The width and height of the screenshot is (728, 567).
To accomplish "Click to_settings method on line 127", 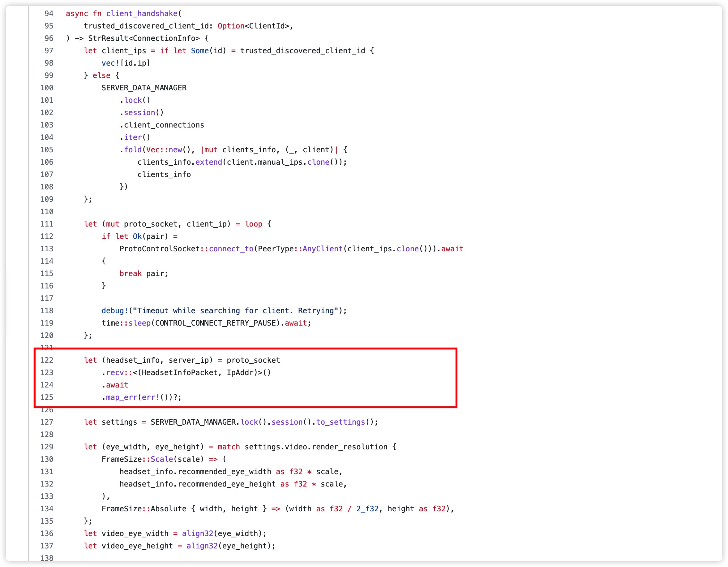I will pyautogui.click(x=340, y=422).
